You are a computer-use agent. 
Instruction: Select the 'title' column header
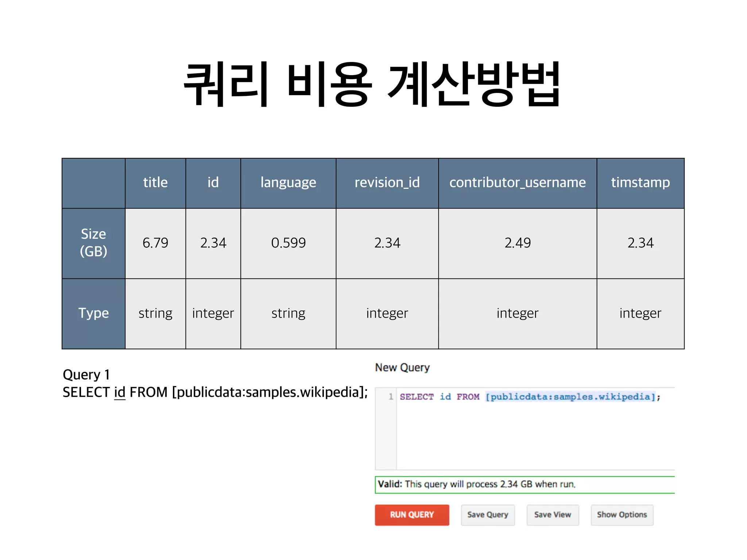tap(155, 183)
